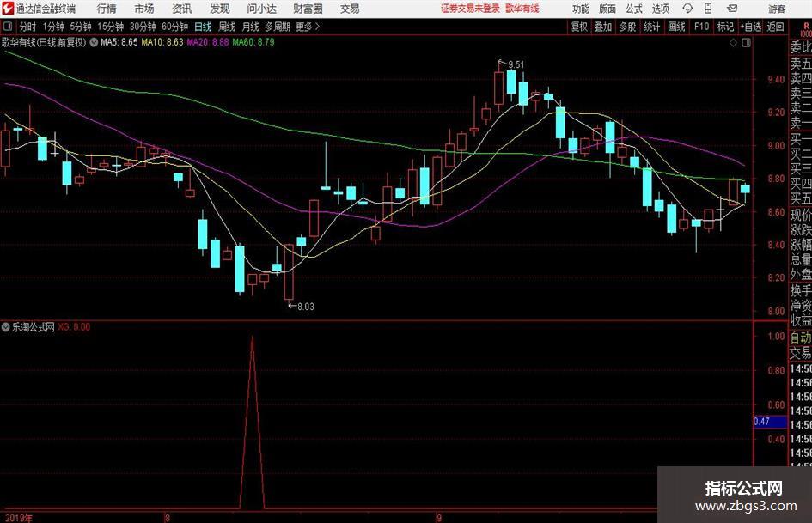812x523 pixels.
Task: Click the 返回 back button
Action: tap(775, 27)
